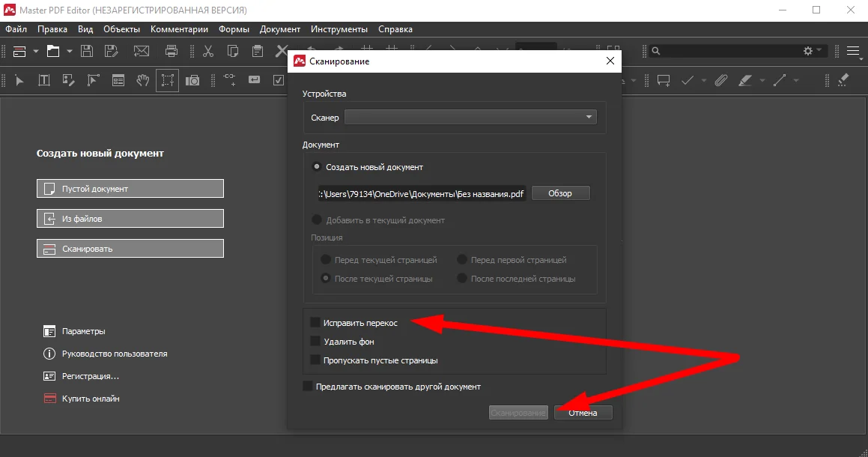Open the Сканер device dropdown

tap(470, 118)
